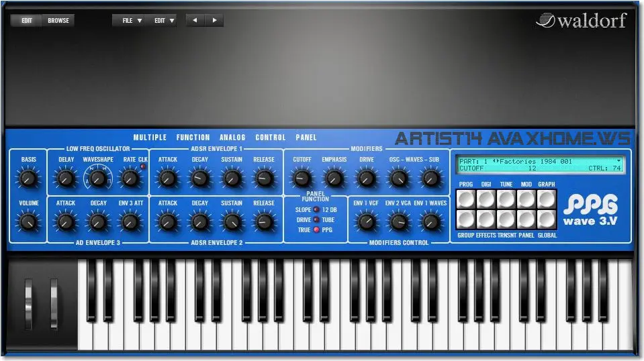Click the LFO DELAY knob
644x361 pixels.
click(x=65, y=178)
